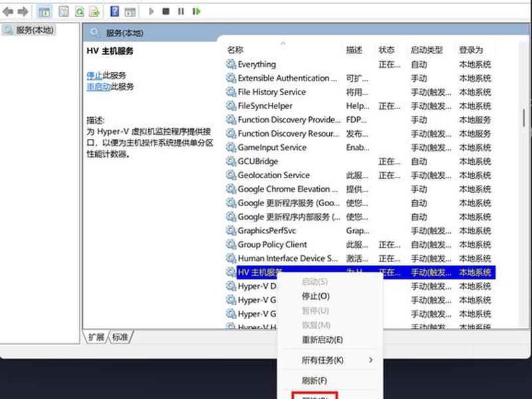532x399 pixels.
Task: Click the 手动 startup cell of Google Chrome Elevation
Action: (419, 189)
